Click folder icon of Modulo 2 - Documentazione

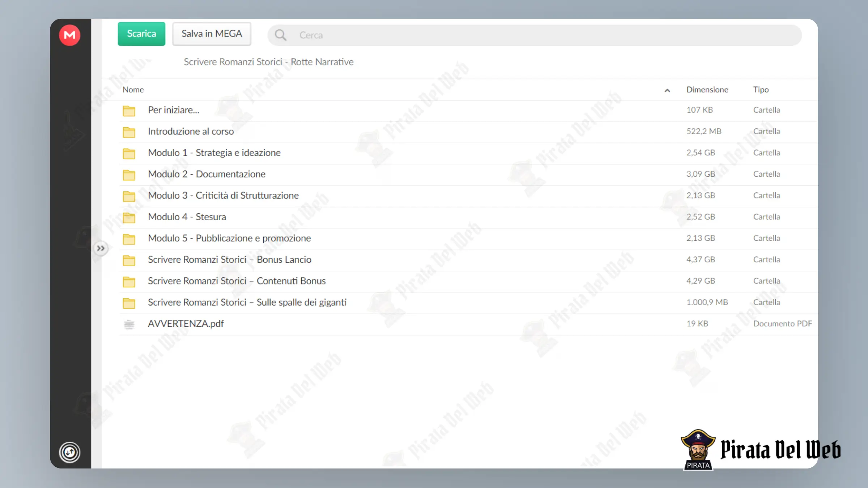point(129,175)
